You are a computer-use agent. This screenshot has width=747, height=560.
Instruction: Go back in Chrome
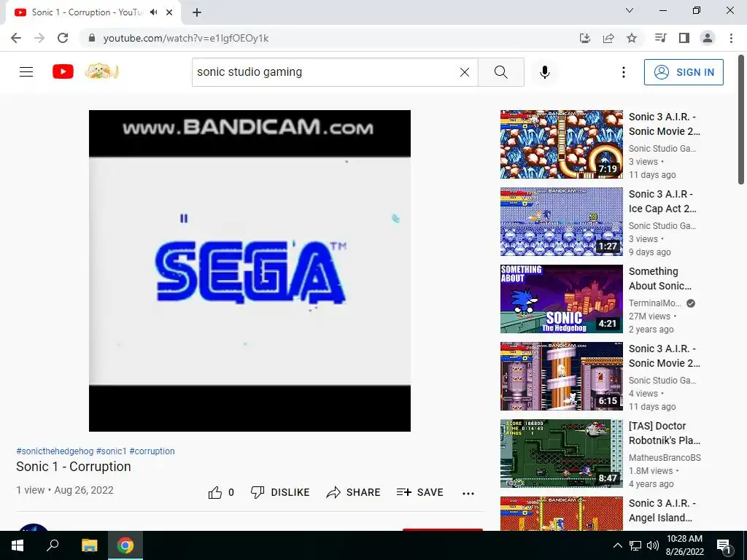(16, 38)
